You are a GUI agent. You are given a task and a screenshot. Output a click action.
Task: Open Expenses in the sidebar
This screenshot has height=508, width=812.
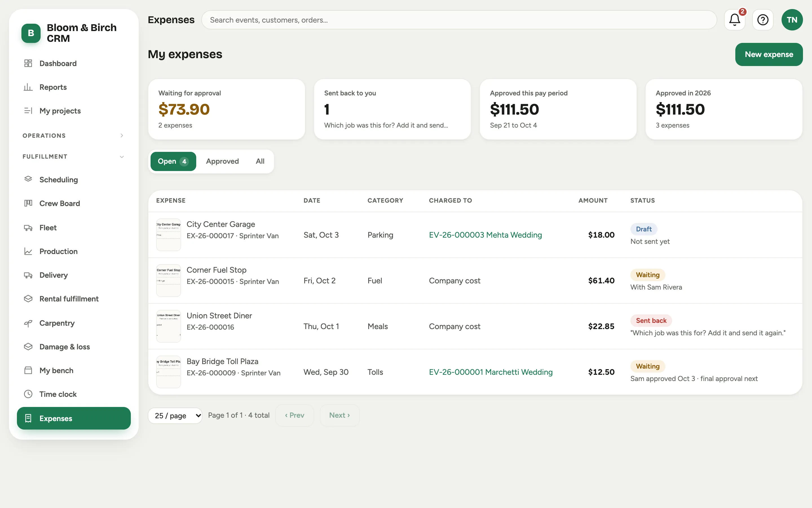pyautogui.click(x=74, y=418)
